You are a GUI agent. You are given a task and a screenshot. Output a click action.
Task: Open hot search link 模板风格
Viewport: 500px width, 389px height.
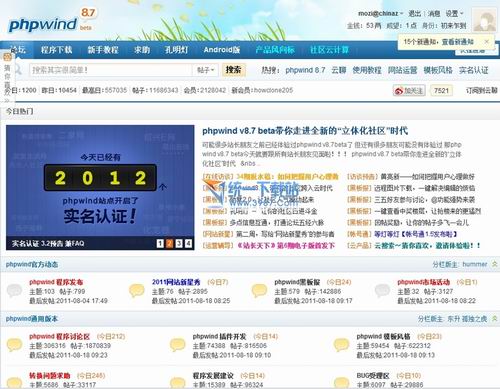point(438,70)
